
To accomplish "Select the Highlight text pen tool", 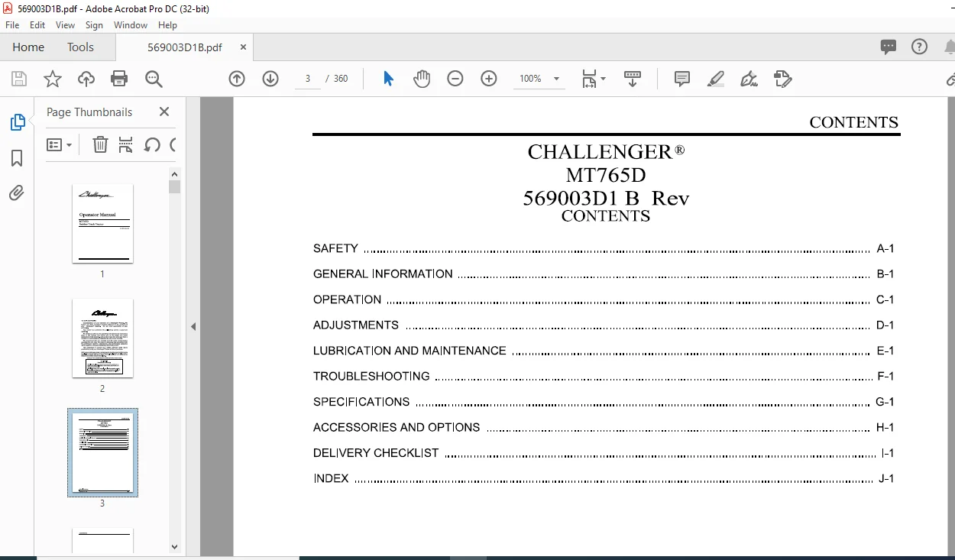I will coord(716,79).
